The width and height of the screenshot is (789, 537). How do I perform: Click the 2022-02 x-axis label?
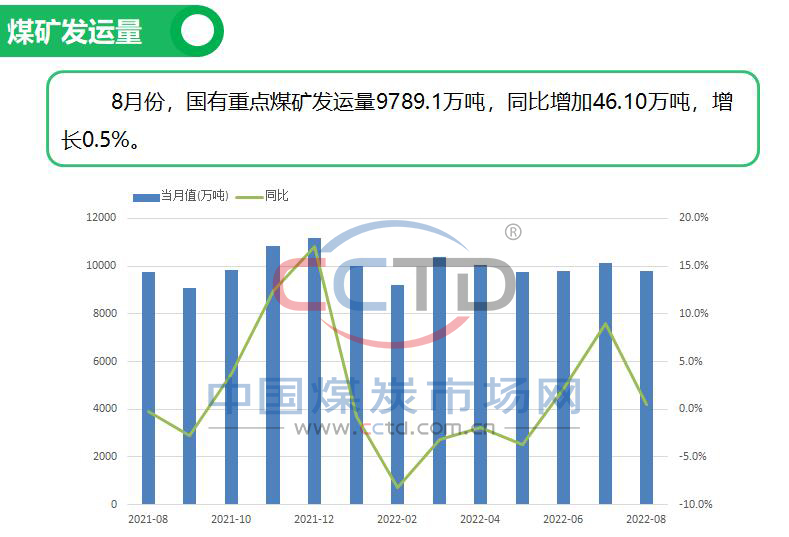tap(397, 519)
